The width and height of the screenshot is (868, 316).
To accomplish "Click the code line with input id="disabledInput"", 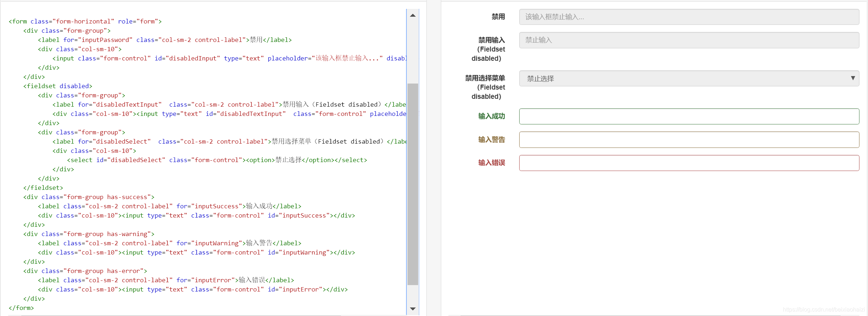I will tap(229, 58).
